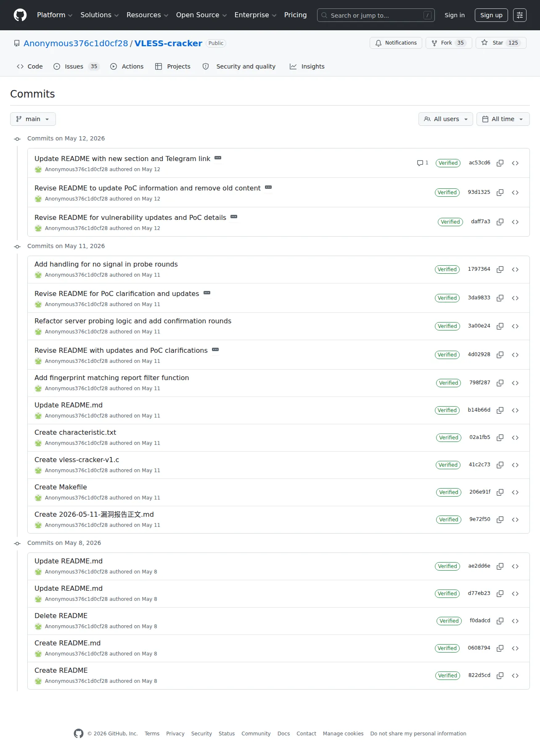Copy full SHA for commit 822d5cd
Image resolution: width=540 pixels, height=756 pixels.
[500, 676]
